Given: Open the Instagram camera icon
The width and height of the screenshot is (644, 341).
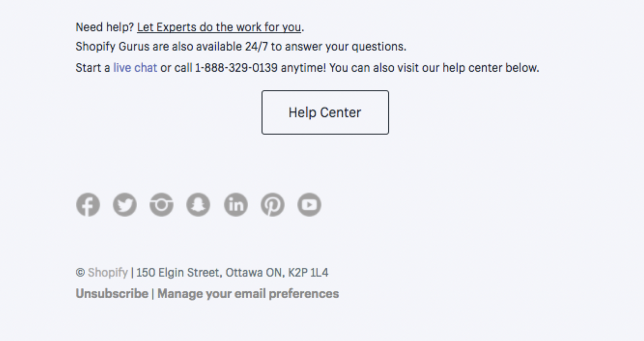Looking at the screenshot, I should [x=161, y=205].
